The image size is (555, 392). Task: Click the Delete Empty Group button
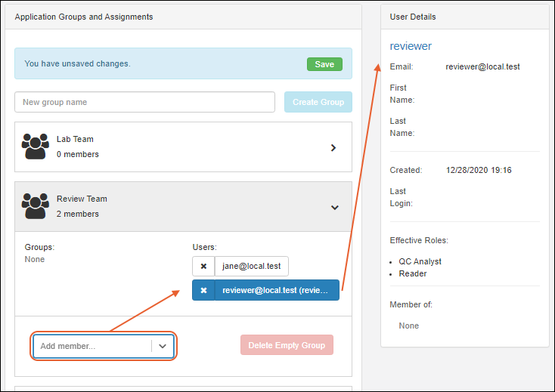click(287, 345)
